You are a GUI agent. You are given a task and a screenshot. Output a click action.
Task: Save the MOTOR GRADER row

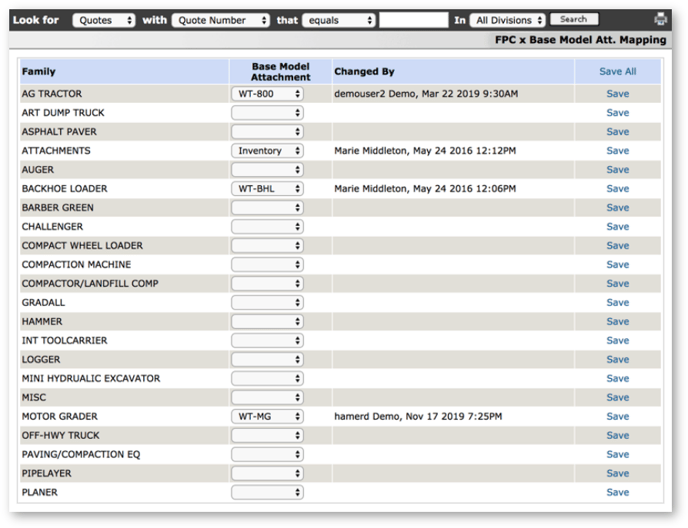point(617,417)
